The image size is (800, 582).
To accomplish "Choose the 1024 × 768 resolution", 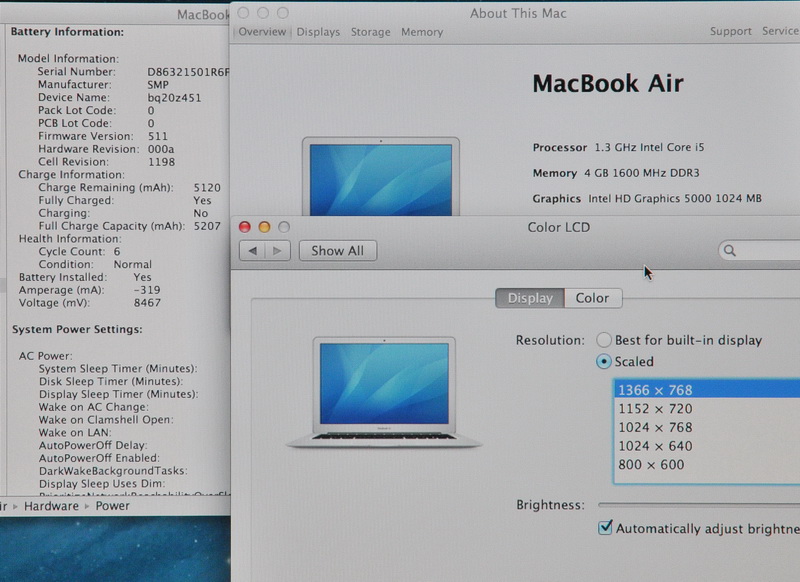I will (x=707, y=427).
